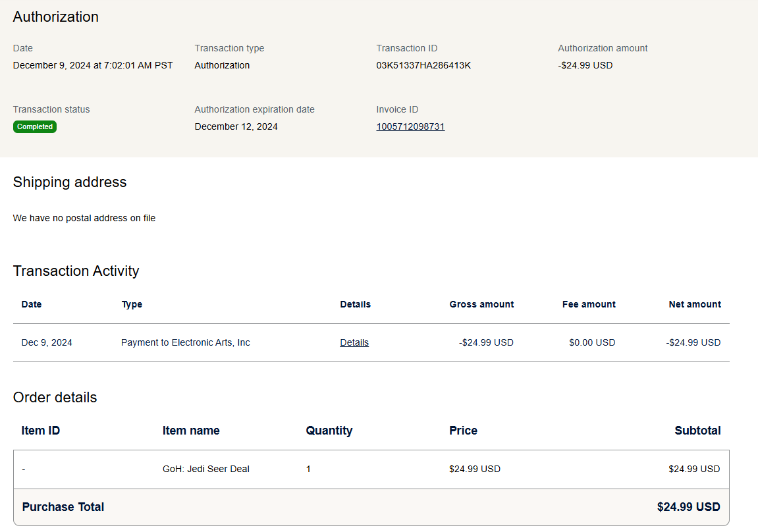Click the Authorization expiration date December 12, 2024
The width and height of the screenshot is (758, 532).
tap(236, 126)
